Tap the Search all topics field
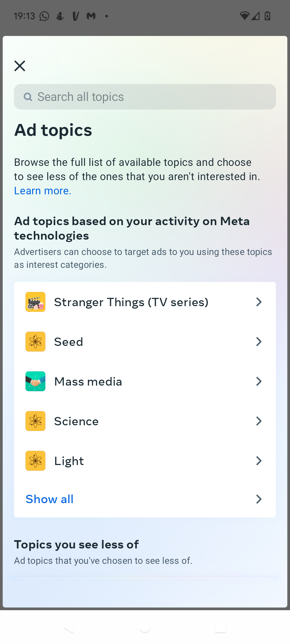The height and width of the screenshot is (644, 290). [150, 97]
